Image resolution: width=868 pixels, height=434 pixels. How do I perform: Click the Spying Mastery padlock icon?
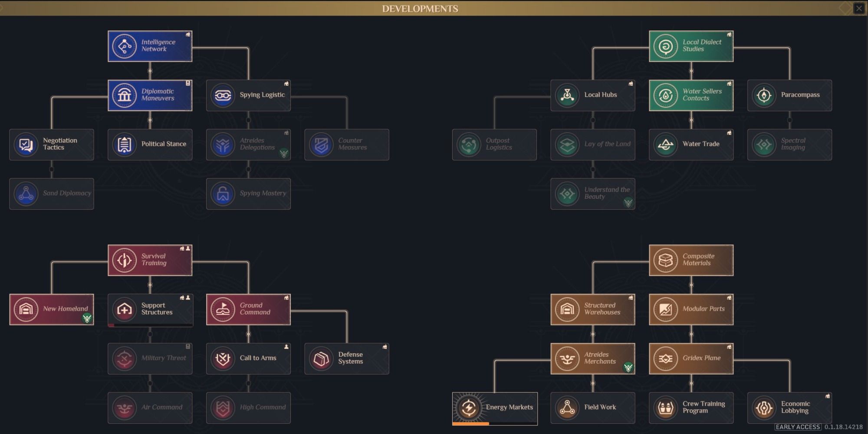223,194
